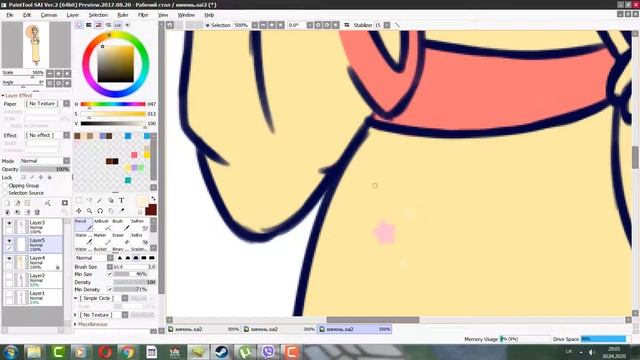Open the Ruler menu
The width and height of the screenshot is (640, 360).
(123, 15)
